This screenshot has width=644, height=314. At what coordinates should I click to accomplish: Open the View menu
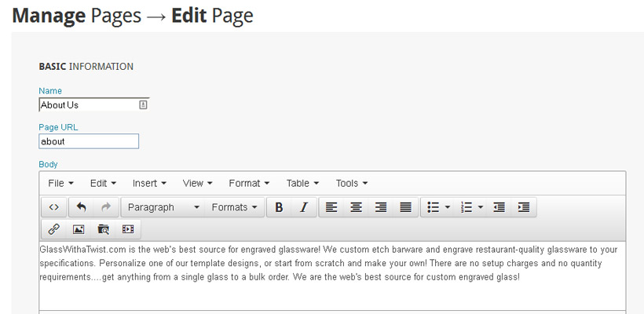click(x=198, y=183)
